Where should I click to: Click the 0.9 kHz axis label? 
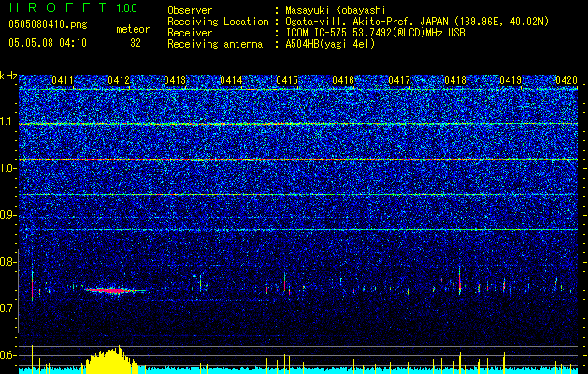[x=8, y=215]
